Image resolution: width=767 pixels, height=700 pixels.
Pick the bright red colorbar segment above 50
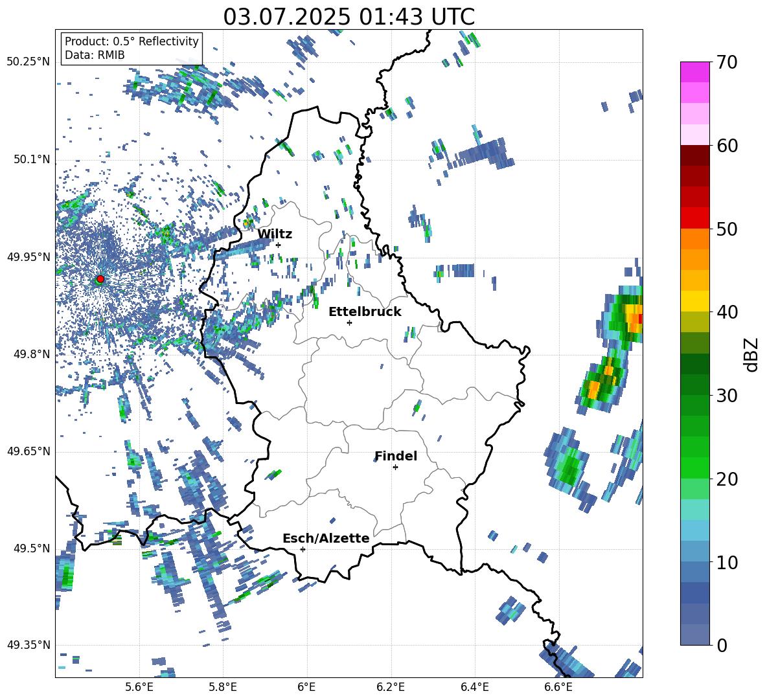695,218
